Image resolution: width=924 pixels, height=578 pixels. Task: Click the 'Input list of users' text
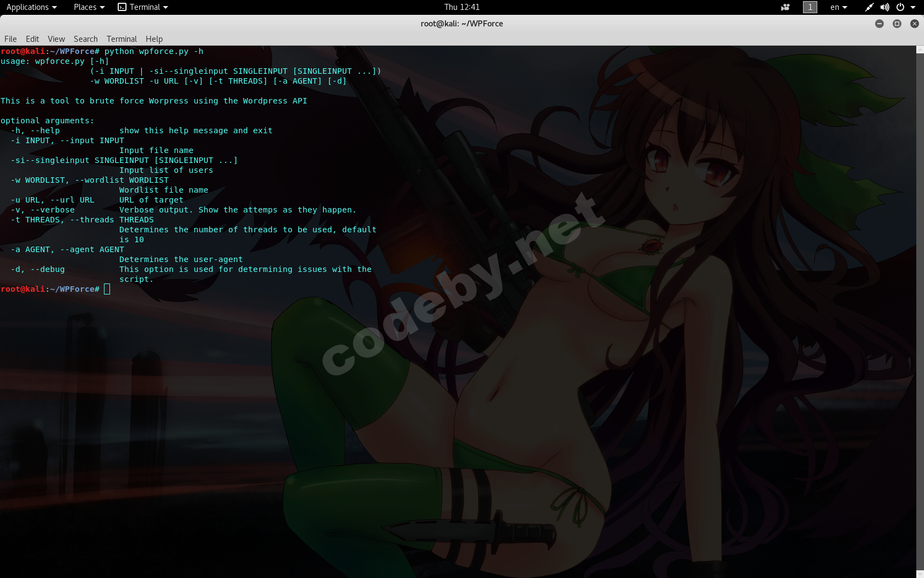click(x=166, y=170)
